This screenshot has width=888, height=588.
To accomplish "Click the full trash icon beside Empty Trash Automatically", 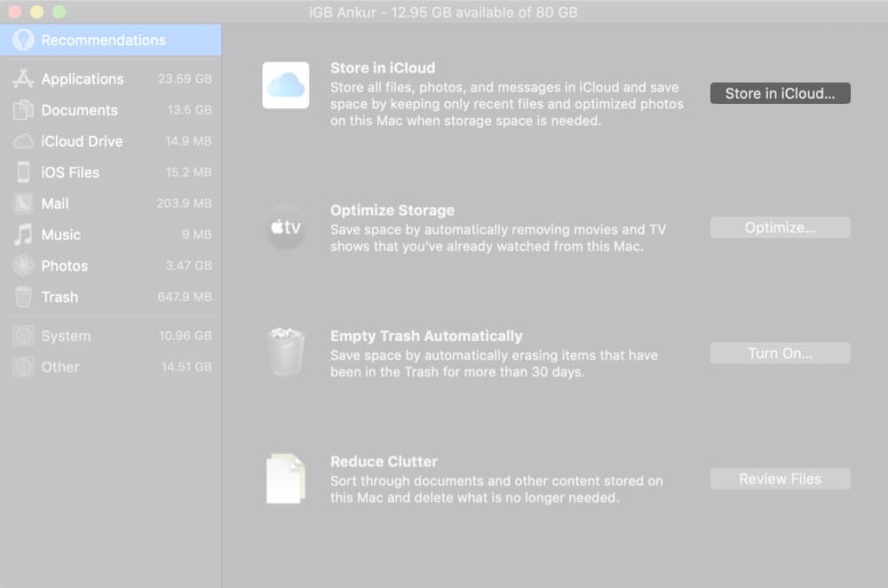I will click(x=285, y=352).
